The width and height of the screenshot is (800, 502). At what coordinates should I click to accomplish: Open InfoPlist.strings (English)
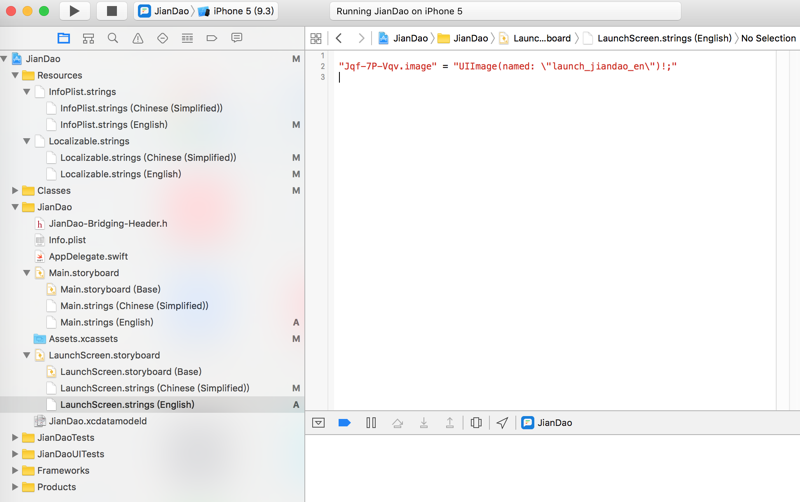(x=114, y=124)
